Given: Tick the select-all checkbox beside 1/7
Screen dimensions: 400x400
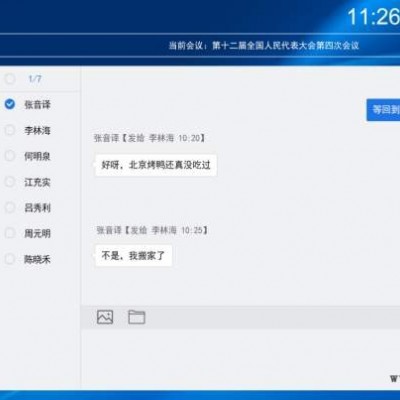Looking at the screenshot, I should 10,79.
